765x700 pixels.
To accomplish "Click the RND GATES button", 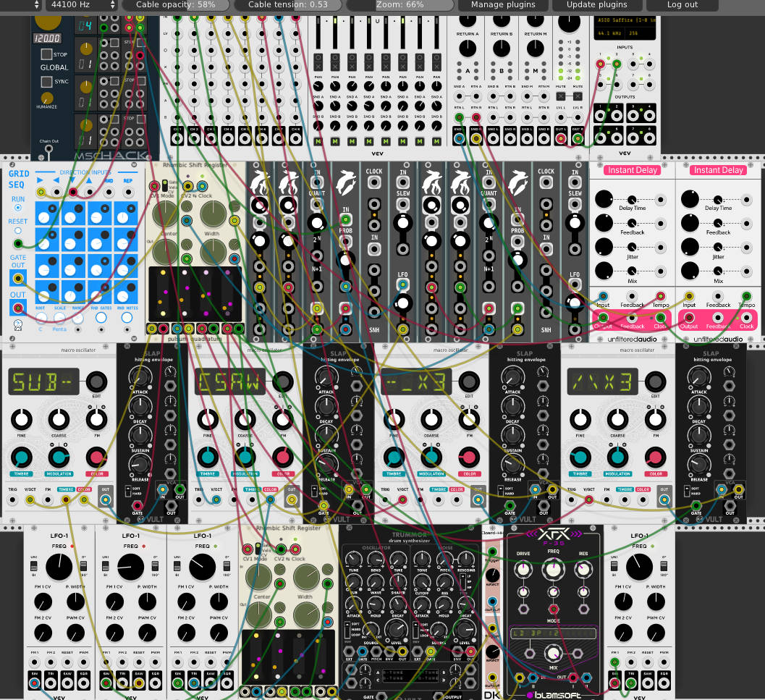I will tap(101, 318).
